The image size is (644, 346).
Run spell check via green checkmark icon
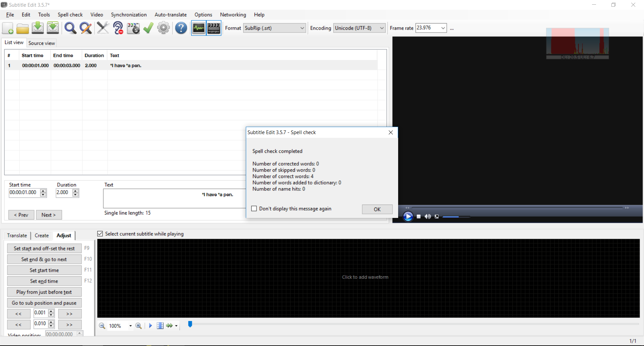148,28
